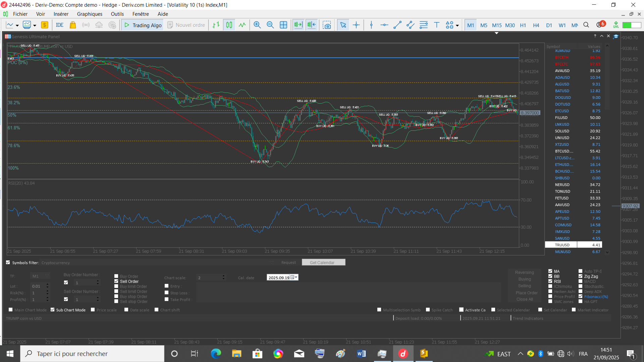Screen dimensions: 644x362
Task: Select the SOLUSD row in symbol list
Action: 562,131
